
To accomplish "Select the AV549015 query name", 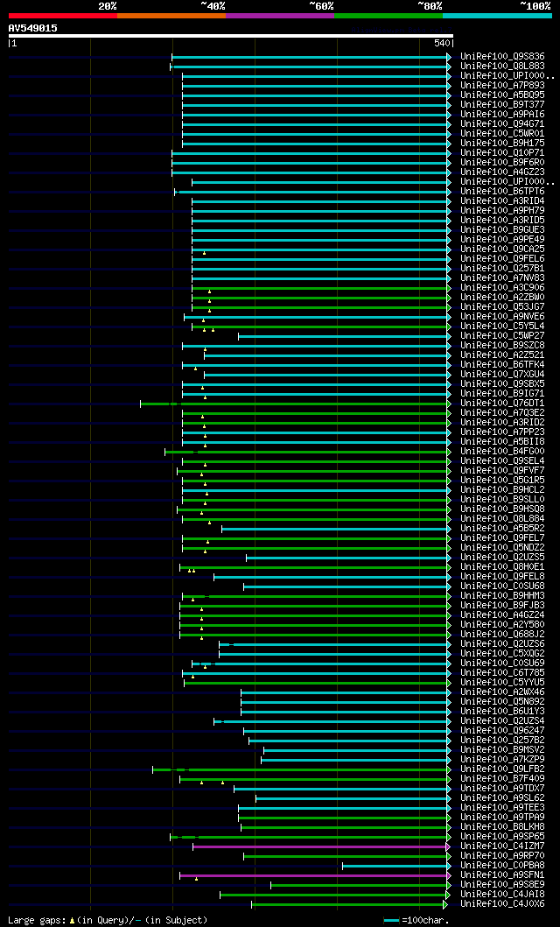I will coord(33,28).
